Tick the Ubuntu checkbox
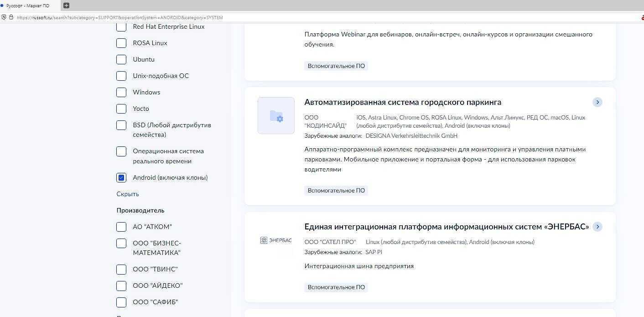This screenshot has height=317, width=644. pos(121,60)
